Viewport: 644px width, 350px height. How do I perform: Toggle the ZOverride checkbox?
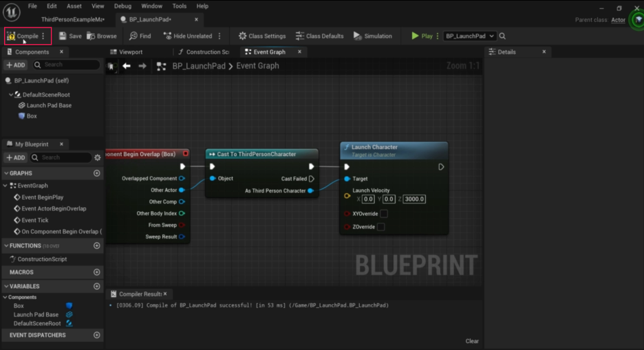coord(380,227)
